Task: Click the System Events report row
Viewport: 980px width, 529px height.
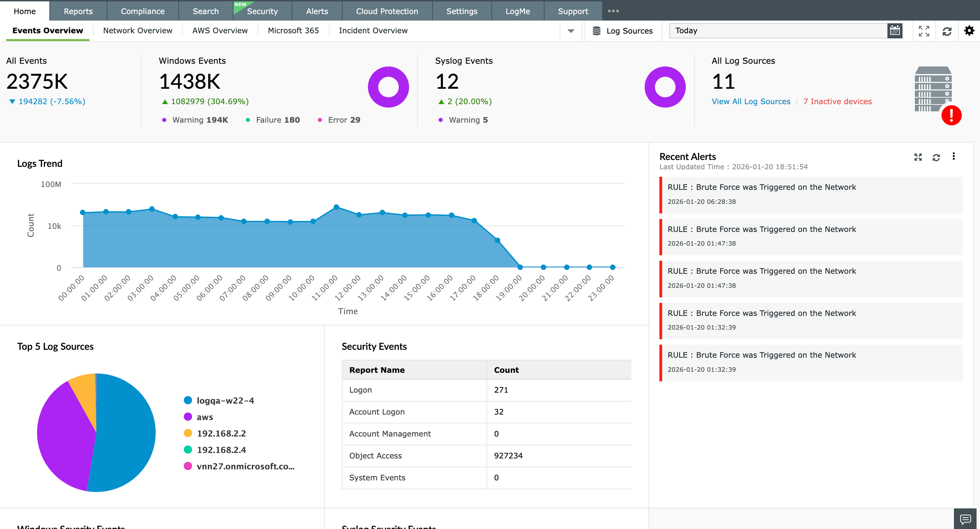Action: tap(487, 478)
